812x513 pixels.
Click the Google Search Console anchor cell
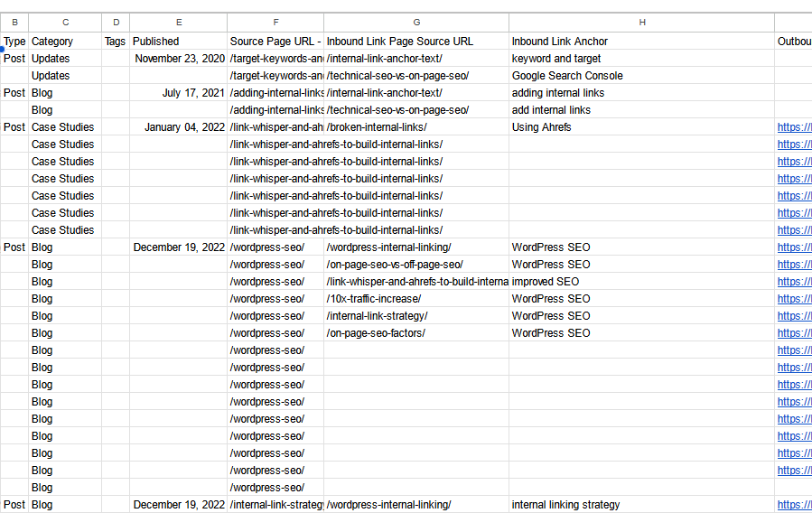point(641,76)
